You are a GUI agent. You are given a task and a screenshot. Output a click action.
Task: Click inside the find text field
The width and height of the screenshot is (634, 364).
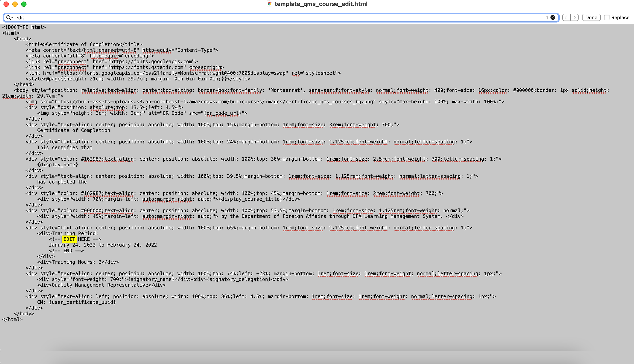(x=275, y=18)
